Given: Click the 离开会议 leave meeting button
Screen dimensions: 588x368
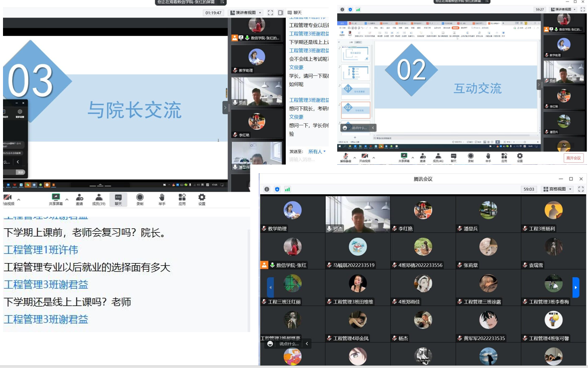Looking at the screenshot, I should [x=573, y=158].
